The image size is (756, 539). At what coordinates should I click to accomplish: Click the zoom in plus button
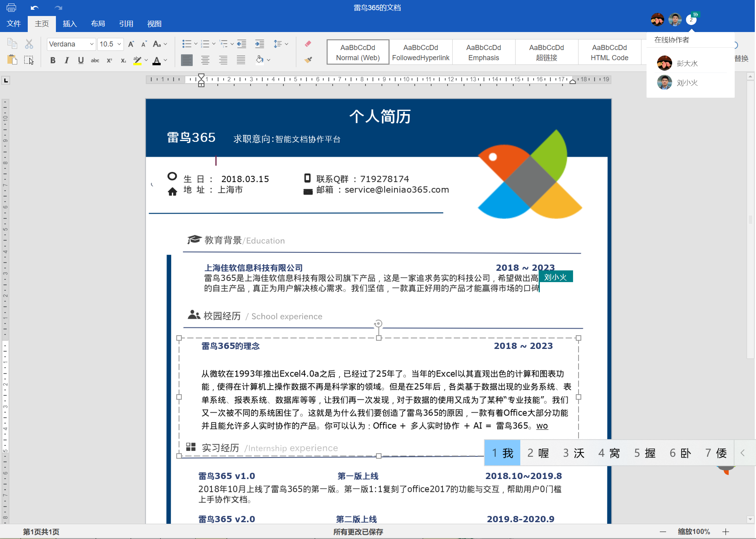(x=726, y=532)
